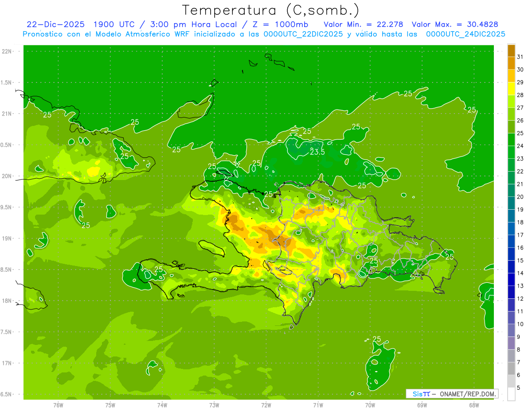This screenshot has width=532, height=411.
Task: Click the "8.5N" latitude label
Action: [6, 270]
